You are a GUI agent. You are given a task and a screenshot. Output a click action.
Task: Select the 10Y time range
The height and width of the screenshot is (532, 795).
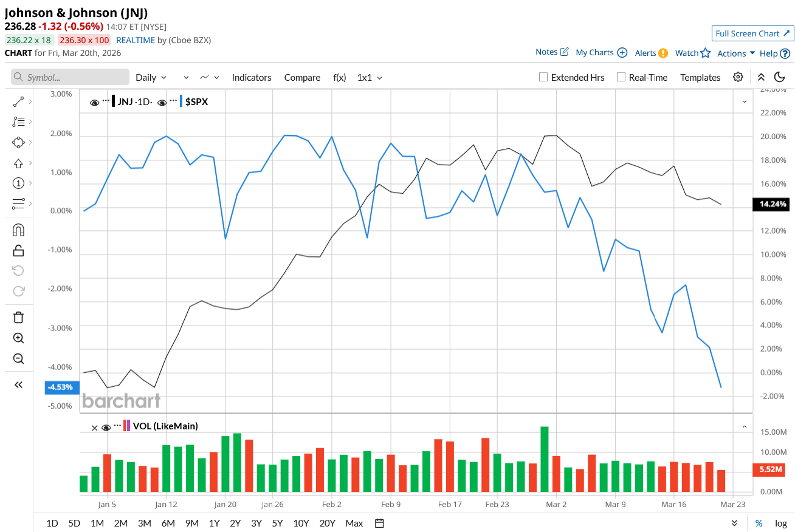click(x=301, y=523)
